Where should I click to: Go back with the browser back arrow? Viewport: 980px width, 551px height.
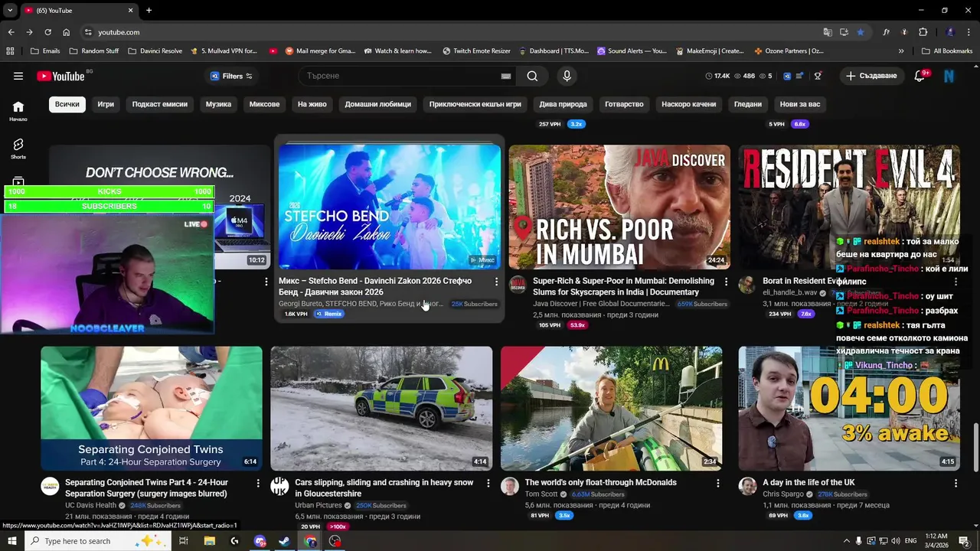pyautogui.click(x=11, y=32)
